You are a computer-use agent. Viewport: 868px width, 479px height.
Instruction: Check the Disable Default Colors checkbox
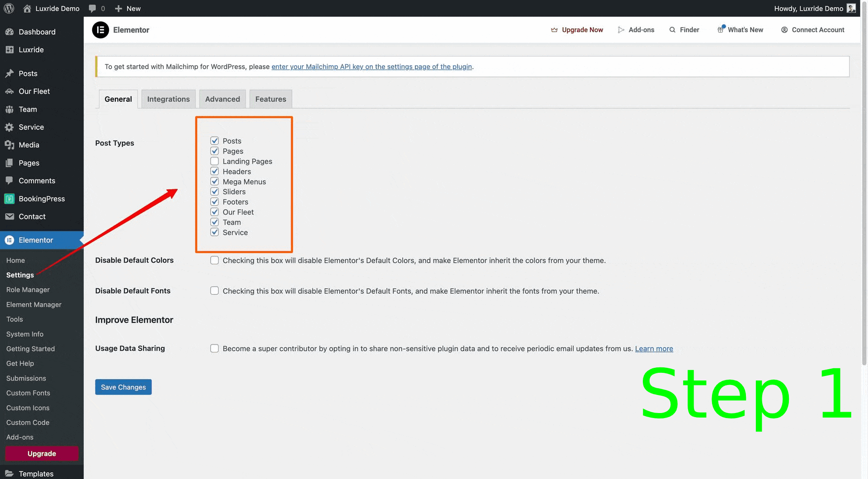(215, 260)
